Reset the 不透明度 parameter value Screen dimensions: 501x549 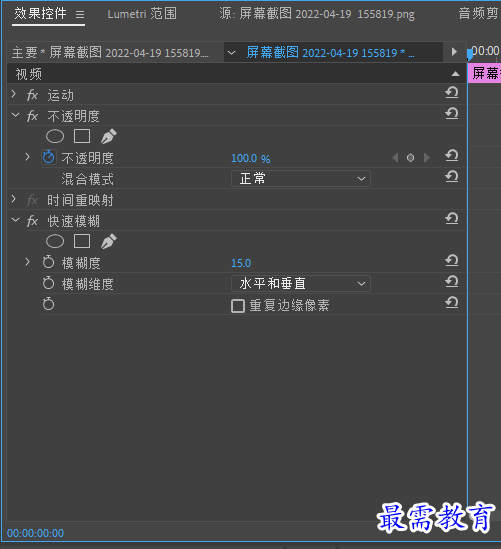coord(452,156)
